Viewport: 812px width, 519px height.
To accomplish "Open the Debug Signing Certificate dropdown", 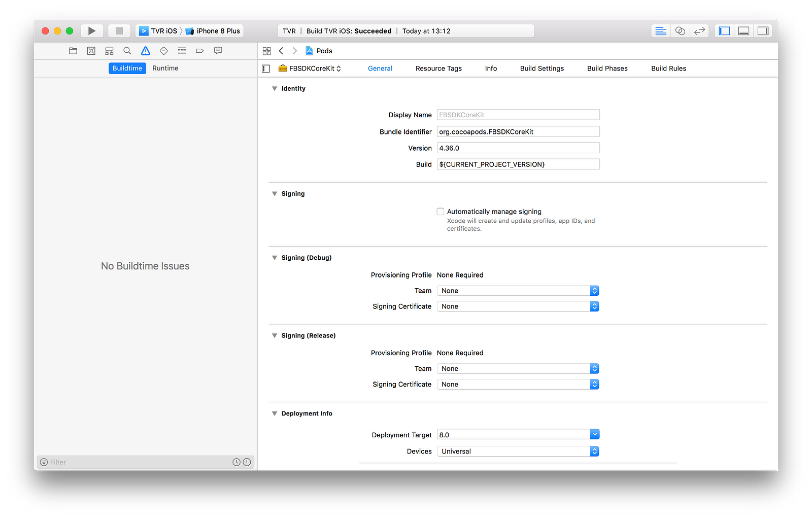I will coord(518,306).
